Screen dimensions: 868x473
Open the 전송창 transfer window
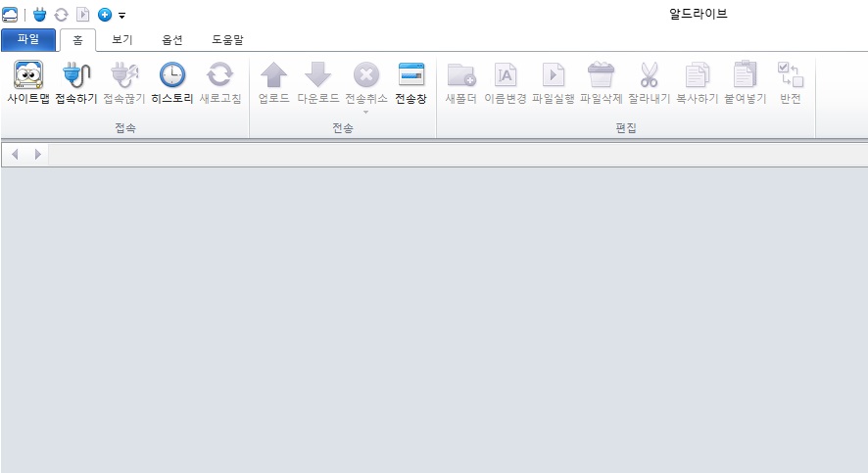(410, 82)
